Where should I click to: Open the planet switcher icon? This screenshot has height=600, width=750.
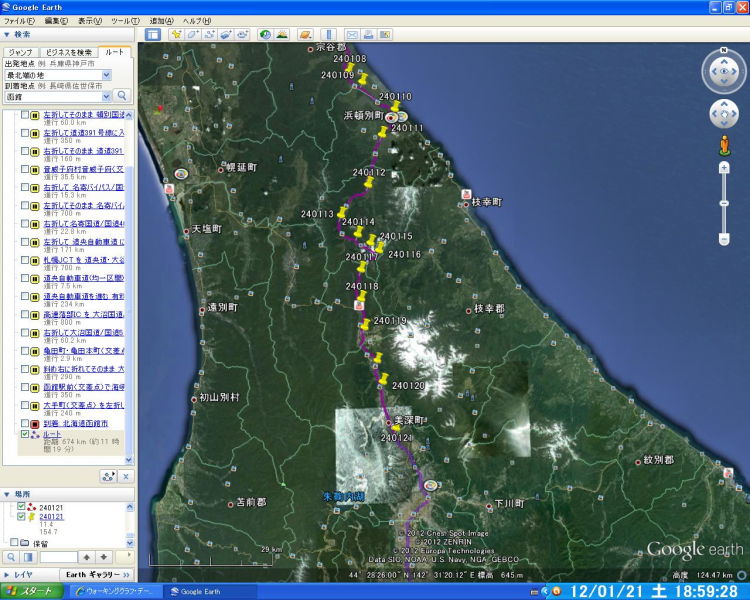click(305, 34)
